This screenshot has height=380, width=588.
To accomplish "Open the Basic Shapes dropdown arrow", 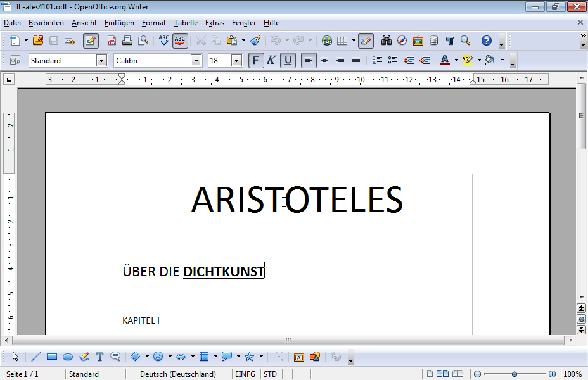I will point(147,357).
